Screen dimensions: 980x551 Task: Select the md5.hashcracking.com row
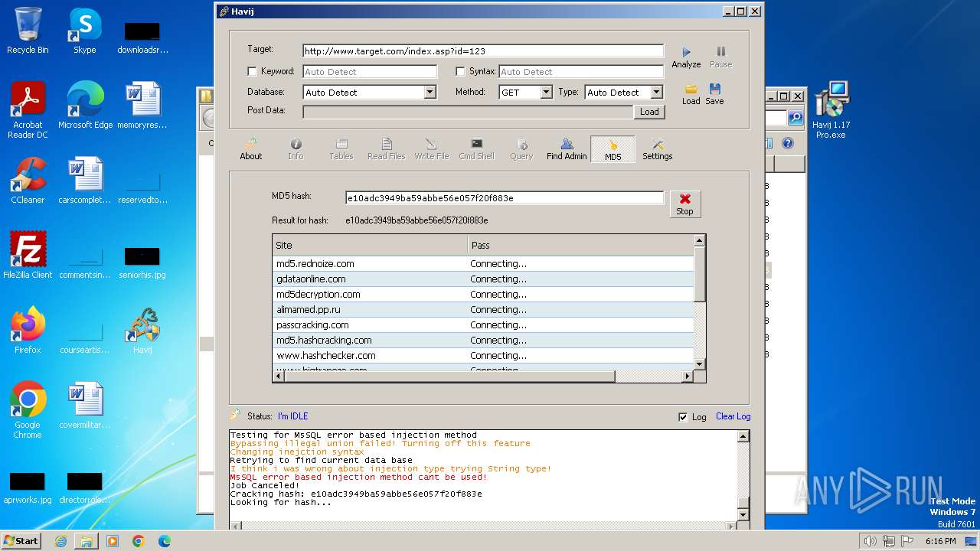pyautogui.click(x=483, y=340)
